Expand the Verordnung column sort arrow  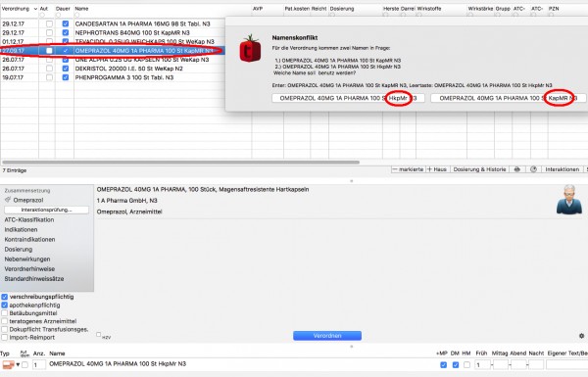click(x=35, y=9)
